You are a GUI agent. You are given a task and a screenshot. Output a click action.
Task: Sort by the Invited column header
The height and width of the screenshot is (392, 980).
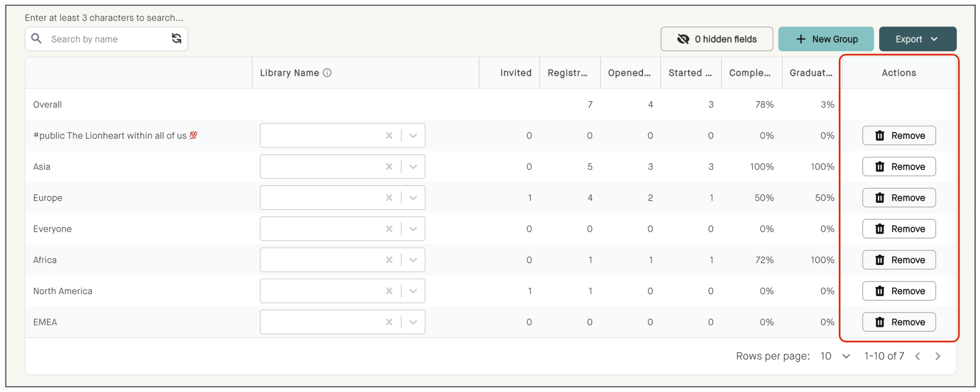tap(515, 73)
